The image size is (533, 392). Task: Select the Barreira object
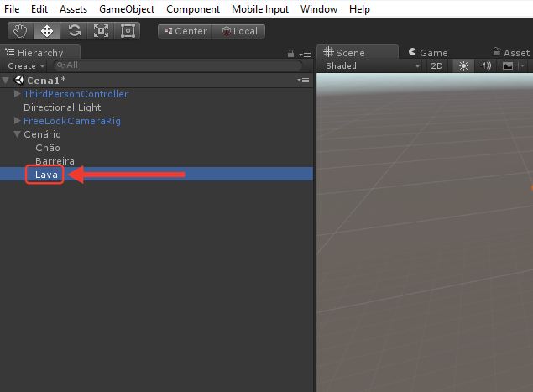tap(55, 161)
